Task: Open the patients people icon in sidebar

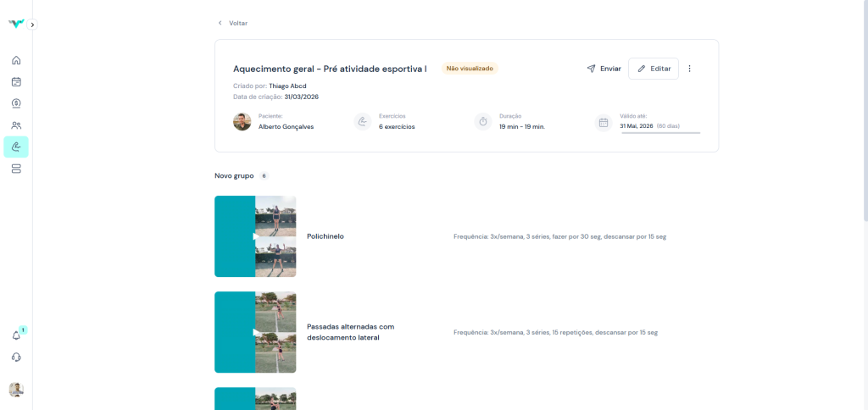Action: pyautogui.click(x=16, y=125)
